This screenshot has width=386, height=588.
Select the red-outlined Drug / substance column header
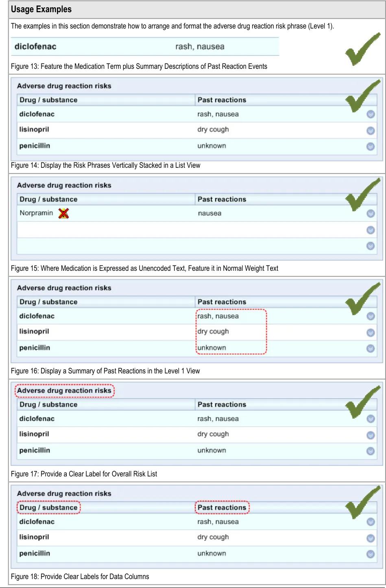pos(48,507)
